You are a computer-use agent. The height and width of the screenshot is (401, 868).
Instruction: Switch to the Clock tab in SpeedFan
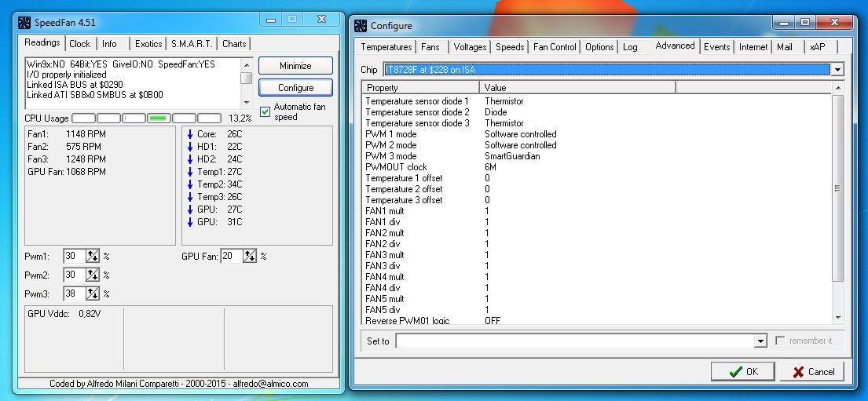[79, 44]
